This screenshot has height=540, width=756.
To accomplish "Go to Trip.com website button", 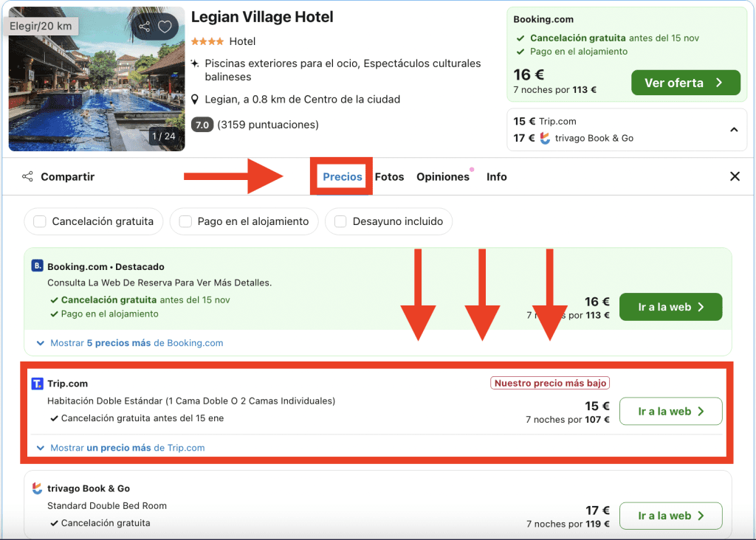I will pyautogui.click(x=670, y=412).
